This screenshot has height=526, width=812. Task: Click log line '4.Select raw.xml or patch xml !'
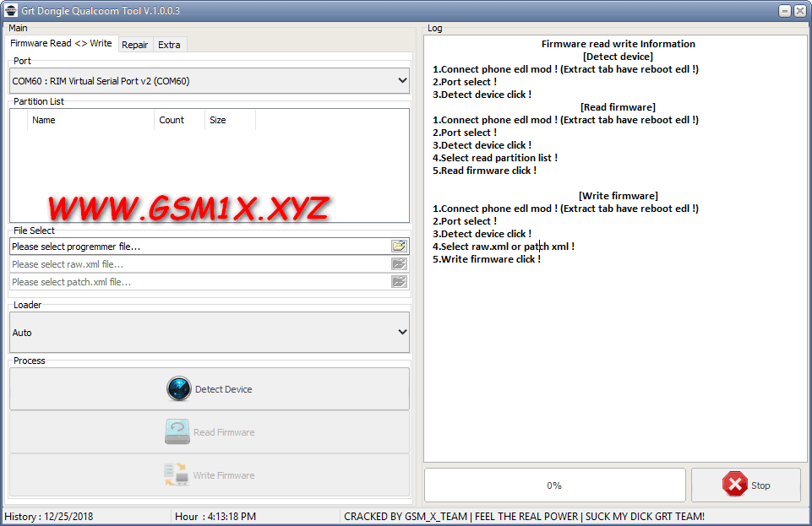click(504, 247)
